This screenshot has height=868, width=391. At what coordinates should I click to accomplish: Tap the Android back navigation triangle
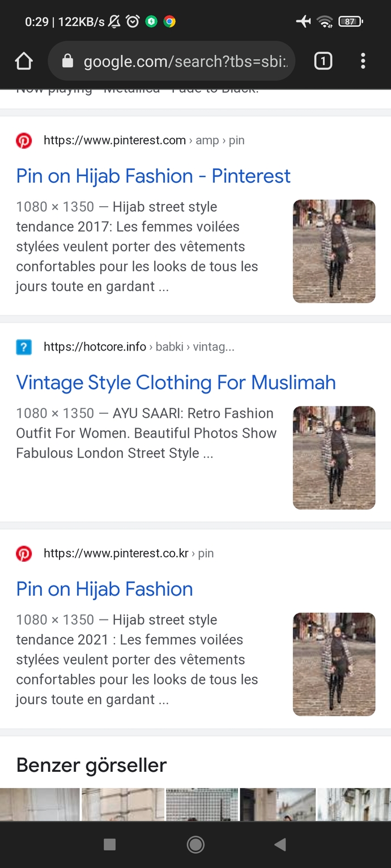280,845
